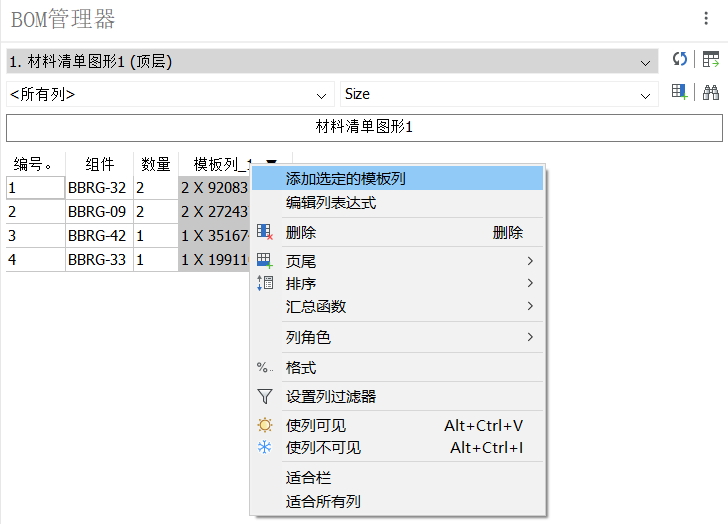Click the export table icon
728x524 pixels.
[711, 60]
